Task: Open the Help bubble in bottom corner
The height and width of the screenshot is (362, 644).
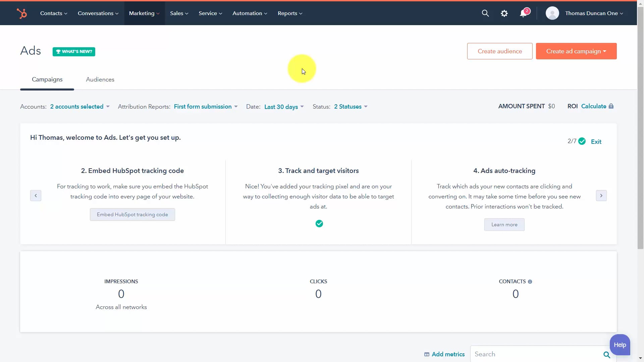Action: tap(620, 345)
